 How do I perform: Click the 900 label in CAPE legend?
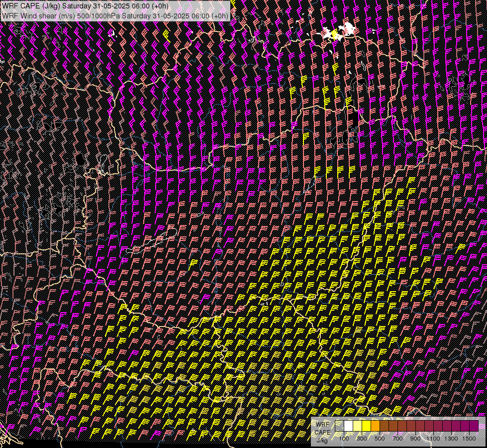click(415, 439)
